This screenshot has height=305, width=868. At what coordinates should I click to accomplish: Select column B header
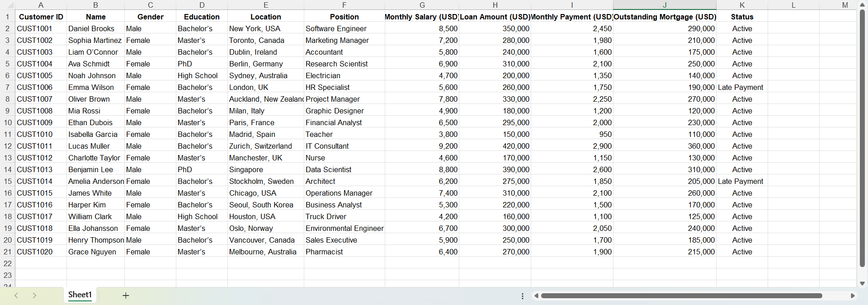tap(95, 5)
